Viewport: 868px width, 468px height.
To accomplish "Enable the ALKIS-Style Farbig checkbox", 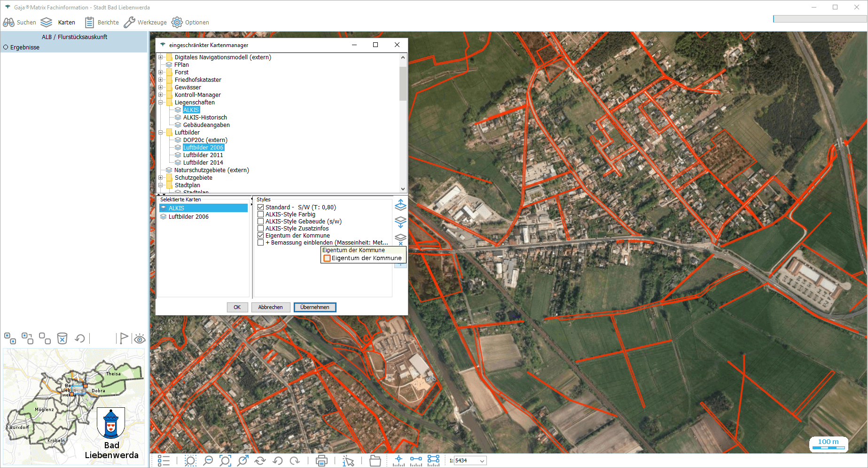I will (261, 214).
